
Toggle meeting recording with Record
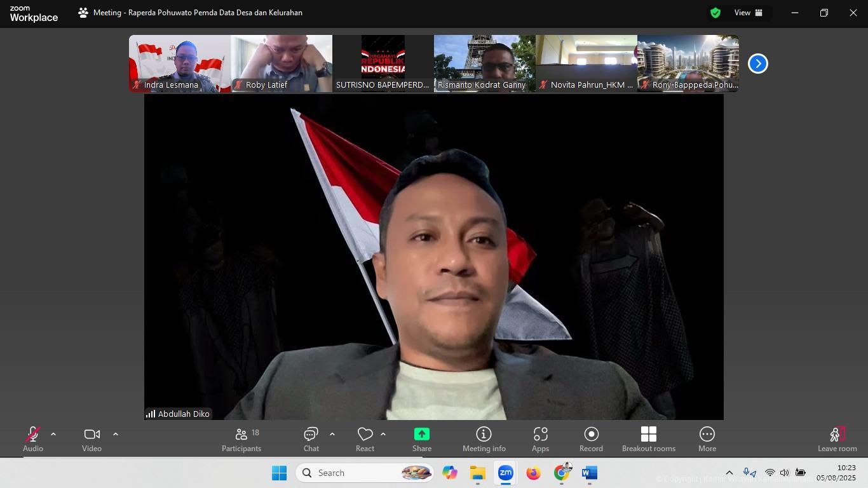pyautogui.click(x=591, y=439)
